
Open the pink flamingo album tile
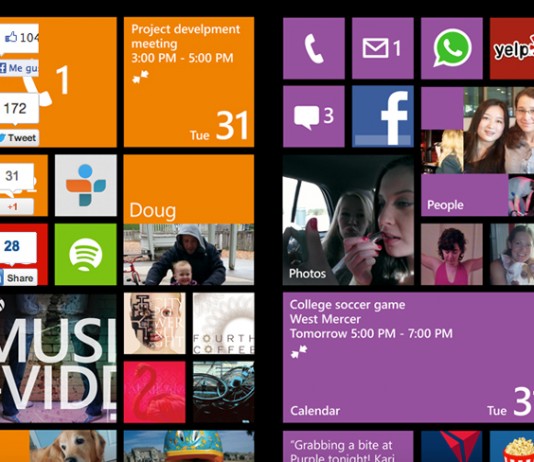[155, 392]
